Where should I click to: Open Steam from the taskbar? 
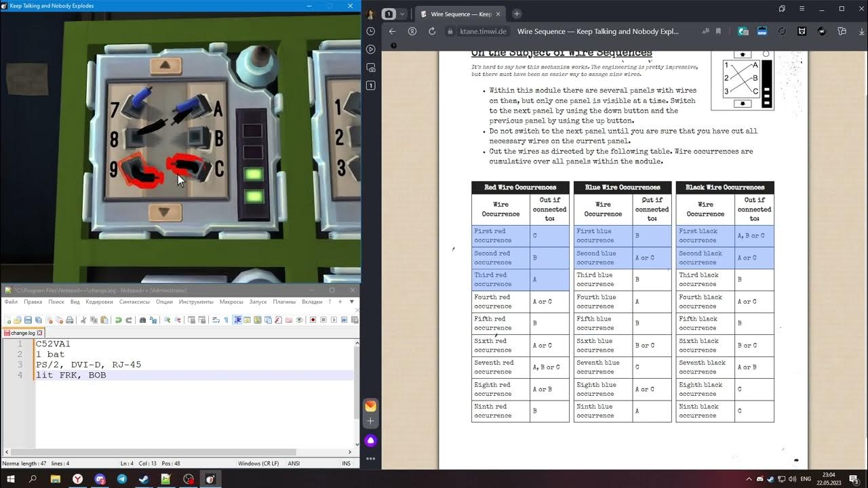pyautogui.click(x=144, y=479)
